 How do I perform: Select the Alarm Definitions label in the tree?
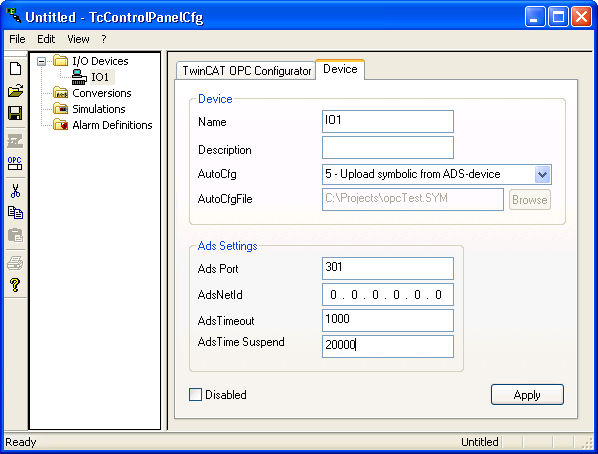point(112,125)
